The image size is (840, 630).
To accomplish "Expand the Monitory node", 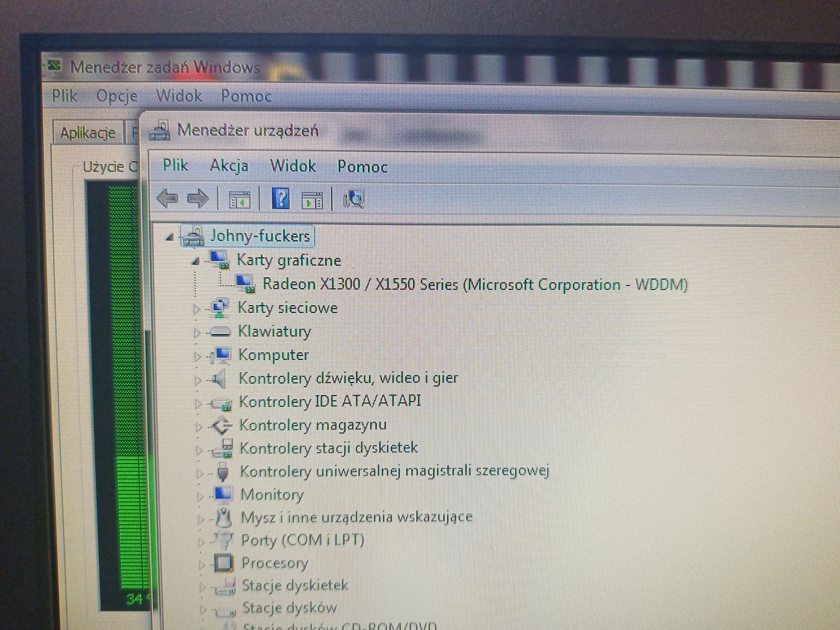I will tap(200, 496).
